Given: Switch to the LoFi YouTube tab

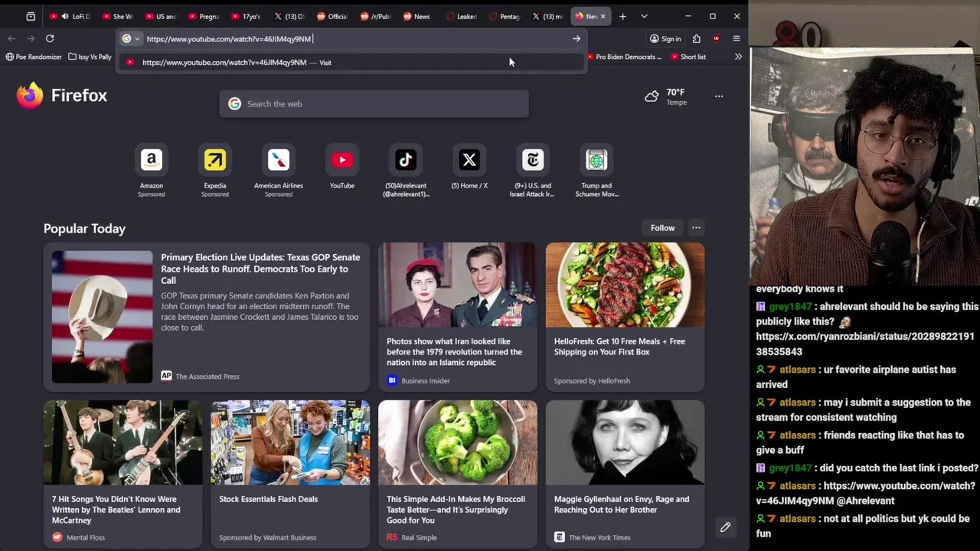Looking at the screenshot, I should [x=70, y=16].
